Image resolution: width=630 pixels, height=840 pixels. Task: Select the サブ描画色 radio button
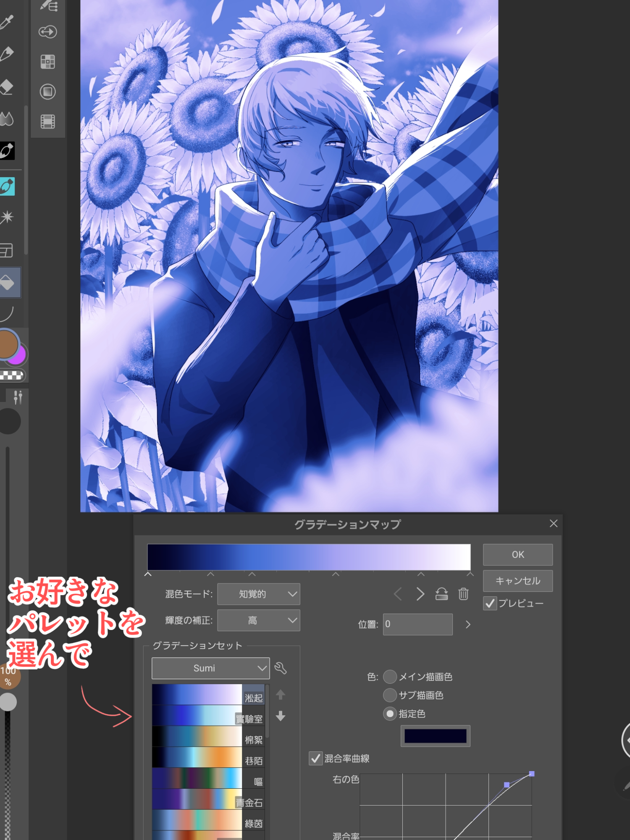(390, 695)
